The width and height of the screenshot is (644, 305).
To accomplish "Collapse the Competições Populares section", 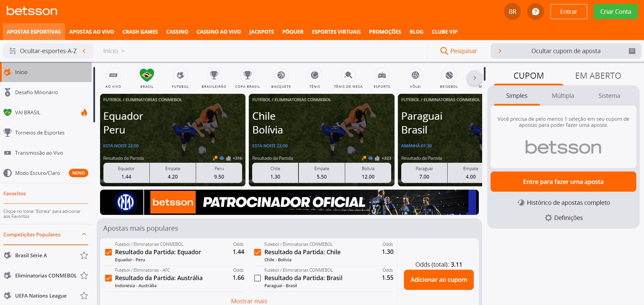I will [x=84, y=234].
